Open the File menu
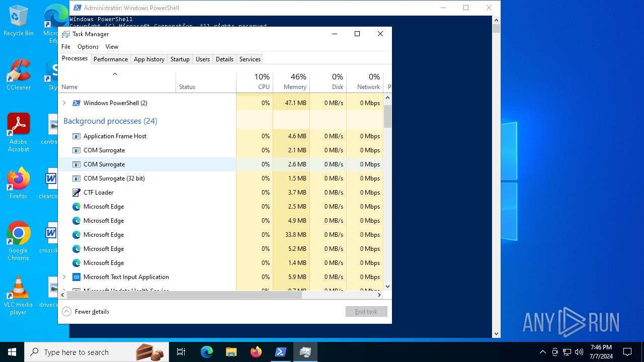Image resolution: width=644 pixels, height=362 pixels. pyautogui.click(x=66, y=47)
